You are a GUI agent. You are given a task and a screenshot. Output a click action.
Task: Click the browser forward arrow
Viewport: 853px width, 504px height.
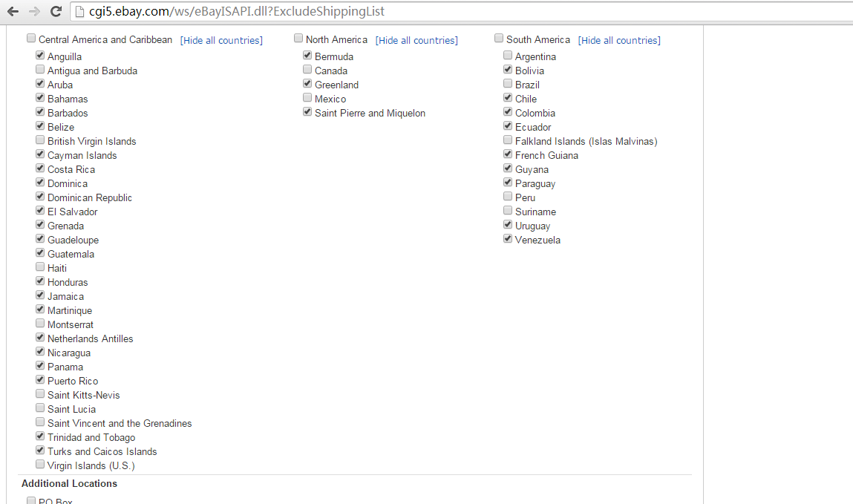pos(34,12)
